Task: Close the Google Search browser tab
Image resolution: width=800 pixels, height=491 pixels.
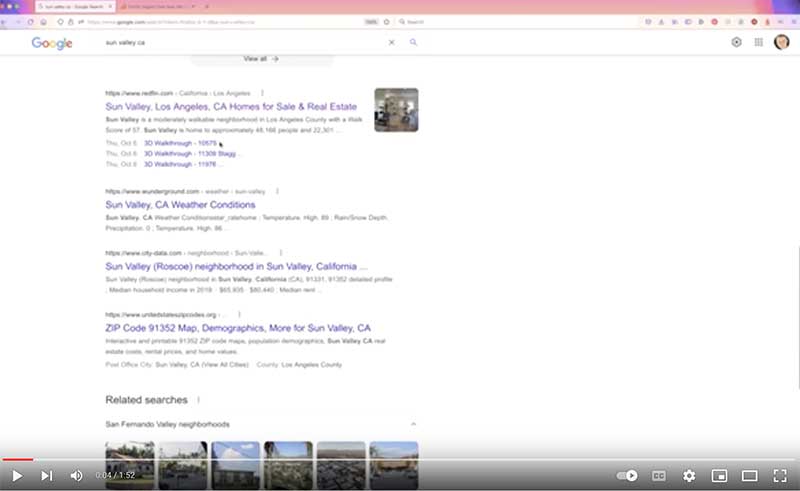Action: point(110,7)
